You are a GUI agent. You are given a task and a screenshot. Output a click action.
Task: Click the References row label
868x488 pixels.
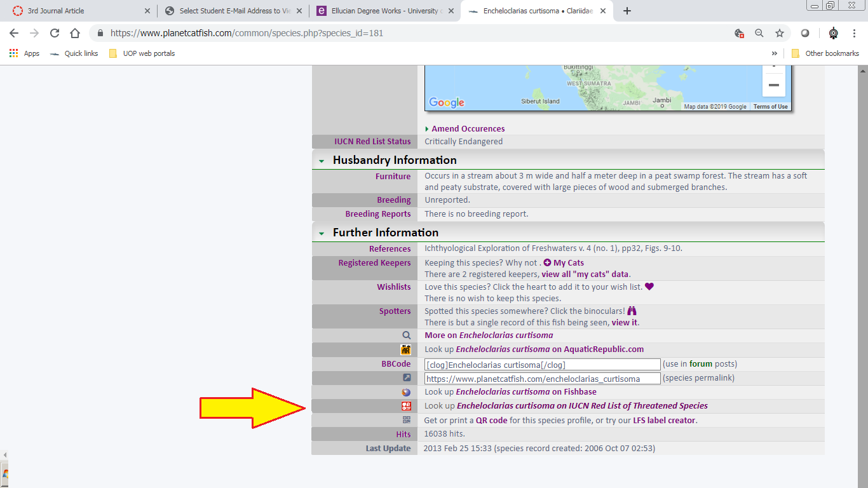tap(390, 248)
